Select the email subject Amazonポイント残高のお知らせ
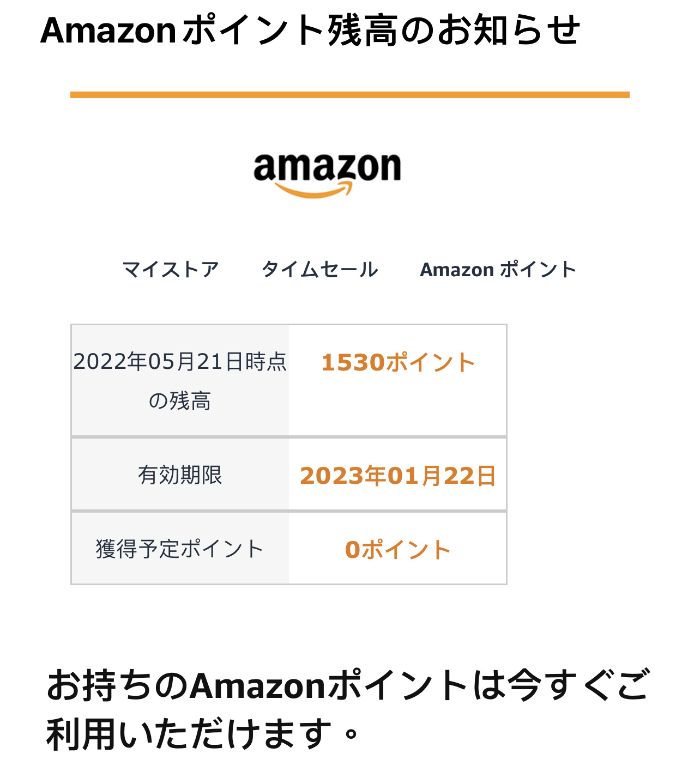This screenshot has height=784, width=700. pos(311,31)
